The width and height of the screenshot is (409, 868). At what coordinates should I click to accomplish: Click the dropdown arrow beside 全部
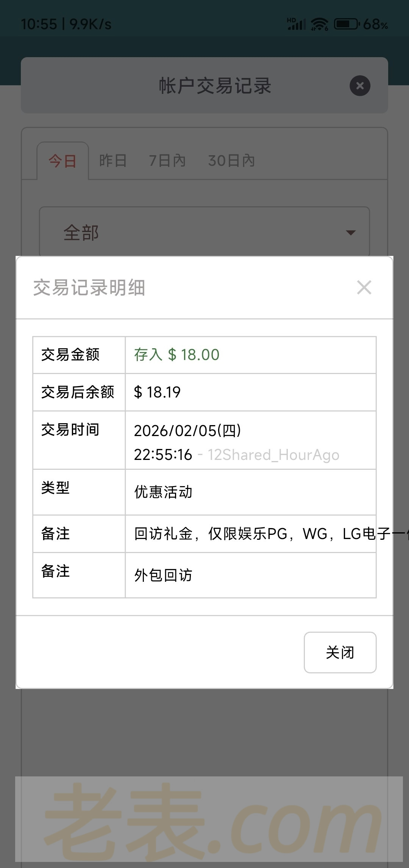351,232
